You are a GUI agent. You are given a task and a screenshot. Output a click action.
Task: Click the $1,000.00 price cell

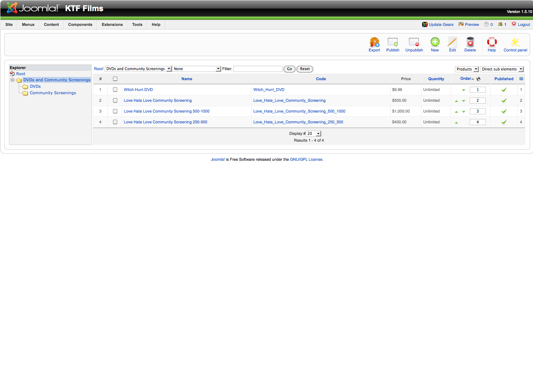click(x=406, y=111)
